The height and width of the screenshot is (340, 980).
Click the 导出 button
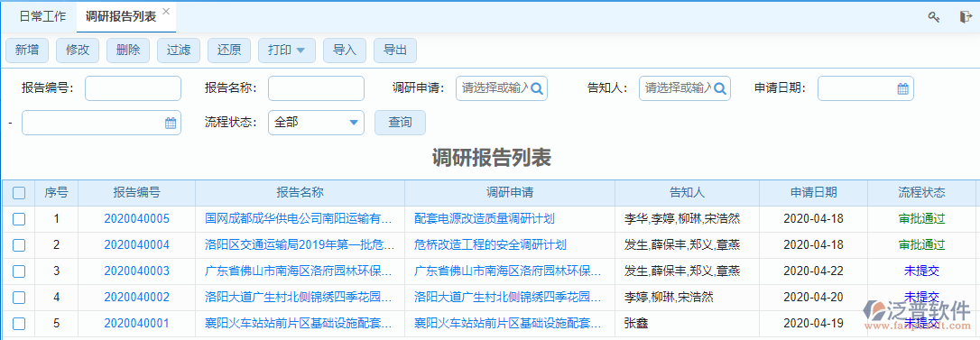395,51
